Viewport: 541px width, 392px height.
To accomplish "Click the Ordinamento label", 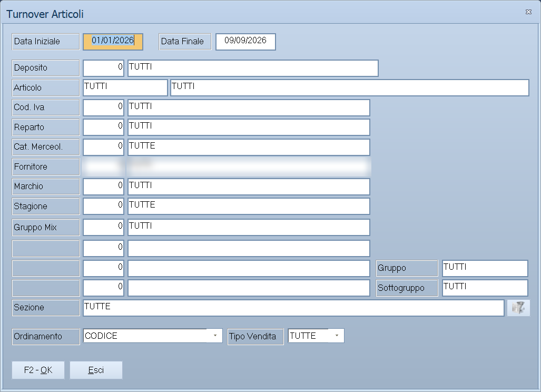I will 45,337.
